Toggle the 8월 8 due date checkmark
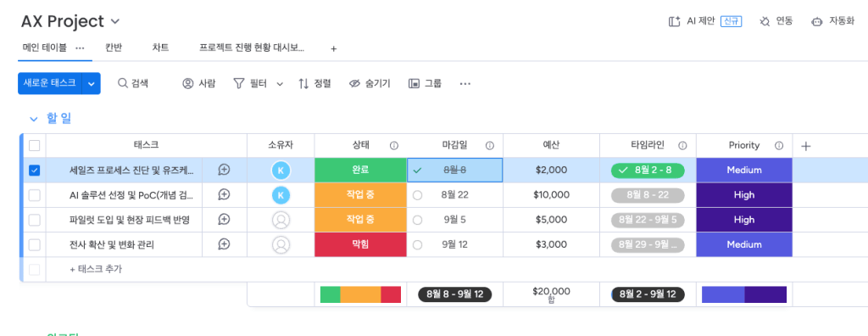 [417, 171]
